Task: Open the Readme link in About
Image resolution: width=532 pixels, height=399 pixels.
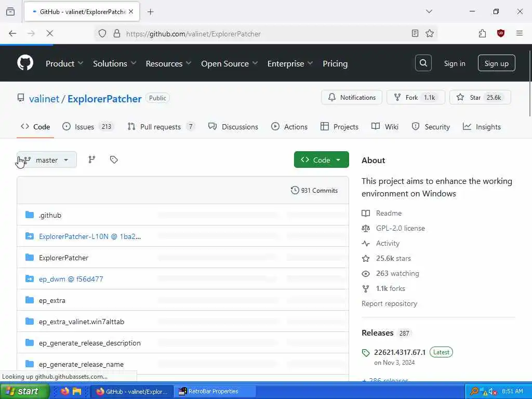Action: coord(382,213)
